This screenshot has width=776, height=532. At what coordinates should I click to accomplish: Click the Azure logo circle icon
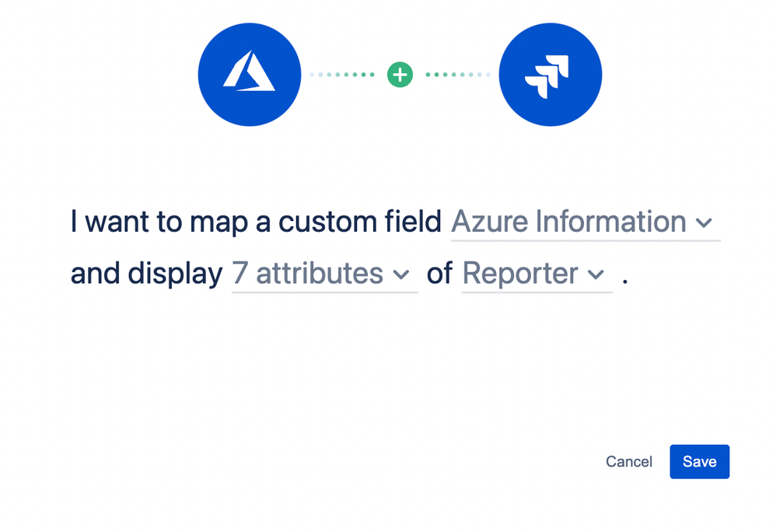pos(250,75)
